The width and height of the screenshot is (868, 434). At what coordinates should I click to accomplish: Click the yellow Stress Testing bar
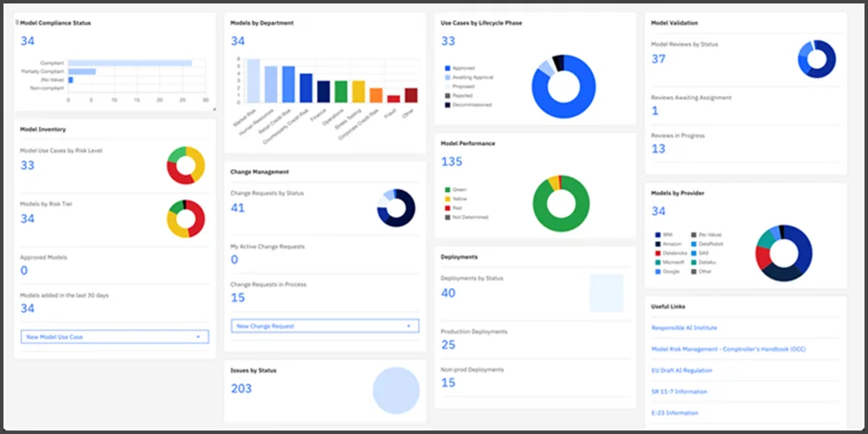(359, 92)
